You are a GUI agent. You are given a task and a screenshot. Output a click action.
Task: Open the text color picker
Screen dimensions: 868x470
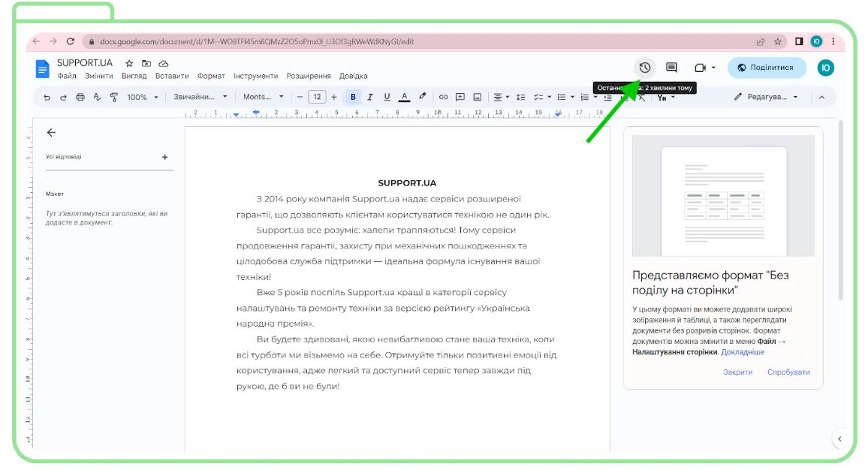tap(405, 97)
